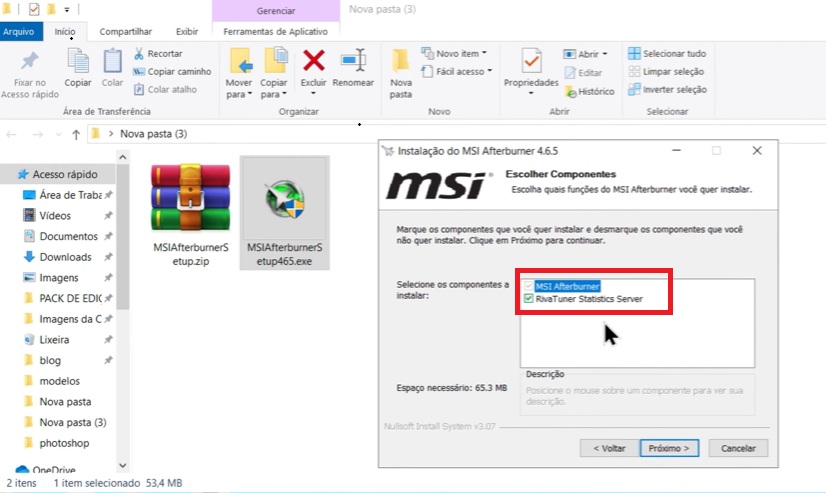Click the Colar clipboard icon

112,62
